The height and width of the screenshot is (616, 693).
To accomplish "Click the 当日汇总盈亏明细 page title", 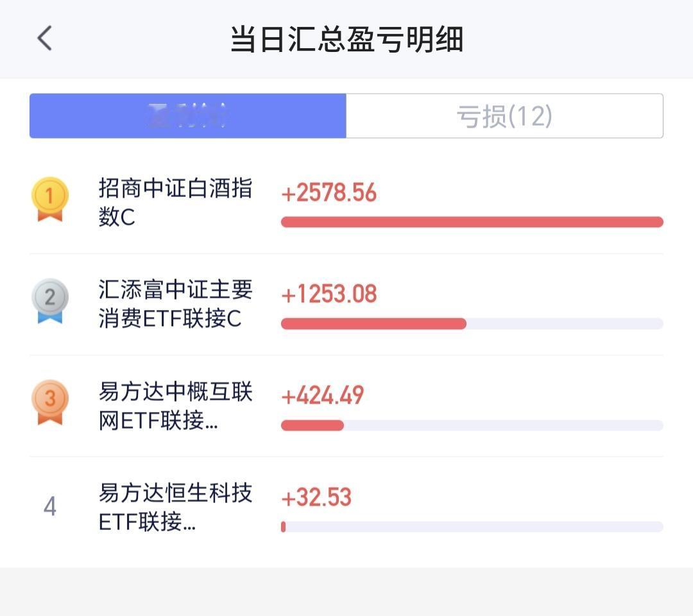I will [347, 39].
